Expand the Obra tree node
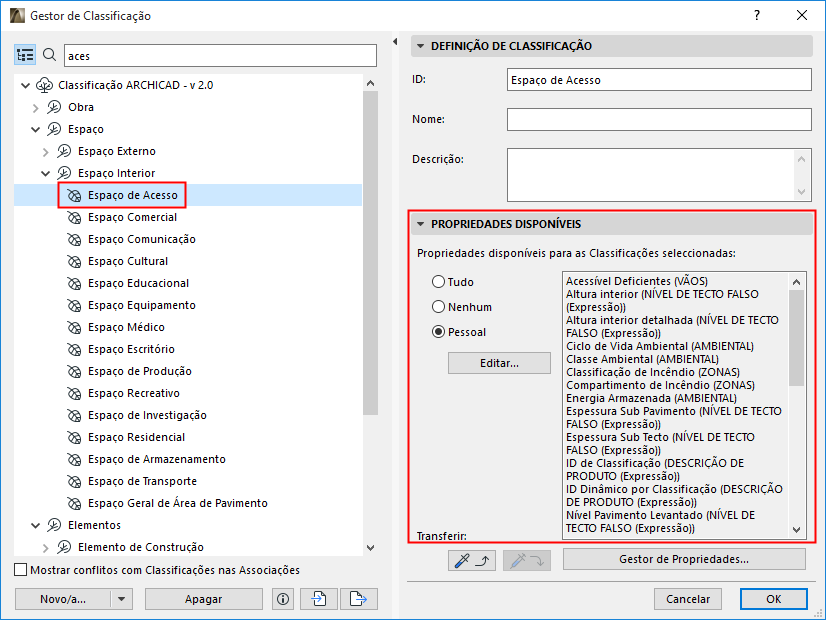This screenshot has width=826, height=620. click(x=35, y=107)
